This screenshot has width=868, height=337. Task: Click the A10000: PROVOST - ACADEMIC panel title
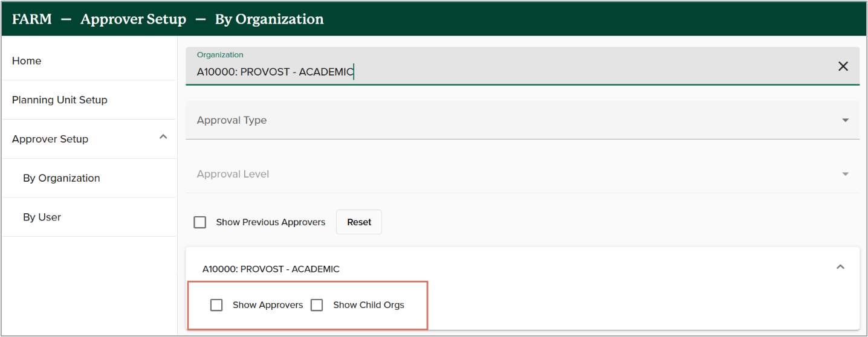tap(271, 269)
